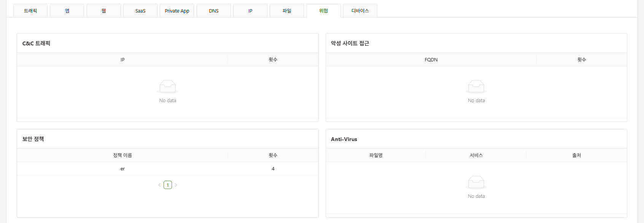Go to previous page in 보안 정책
Screen dimensions: 644x223
159,185
